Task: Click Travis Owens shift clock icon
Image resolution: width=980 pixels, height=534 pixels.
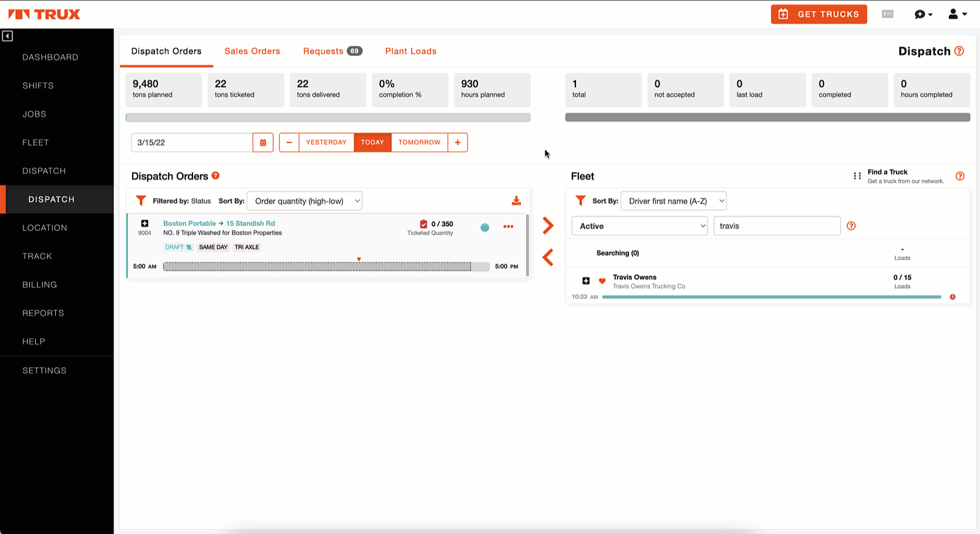Action: click(952, 297)
